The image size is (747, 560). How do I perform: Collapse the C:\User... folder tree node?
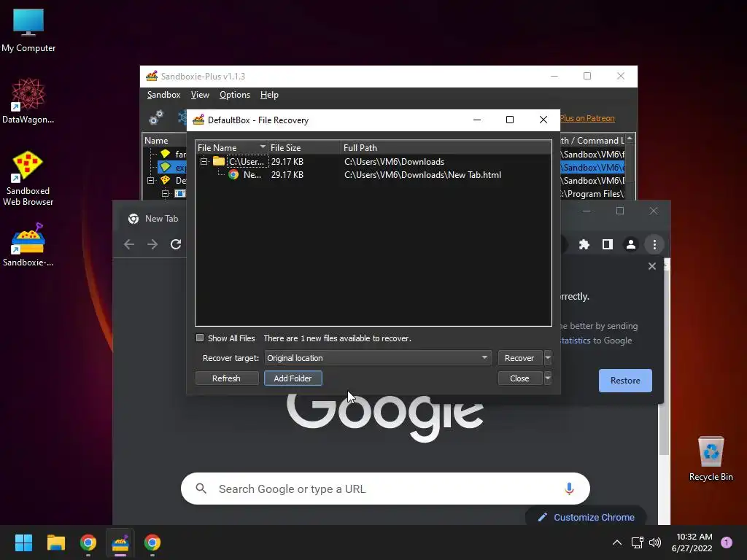(204, 161)
